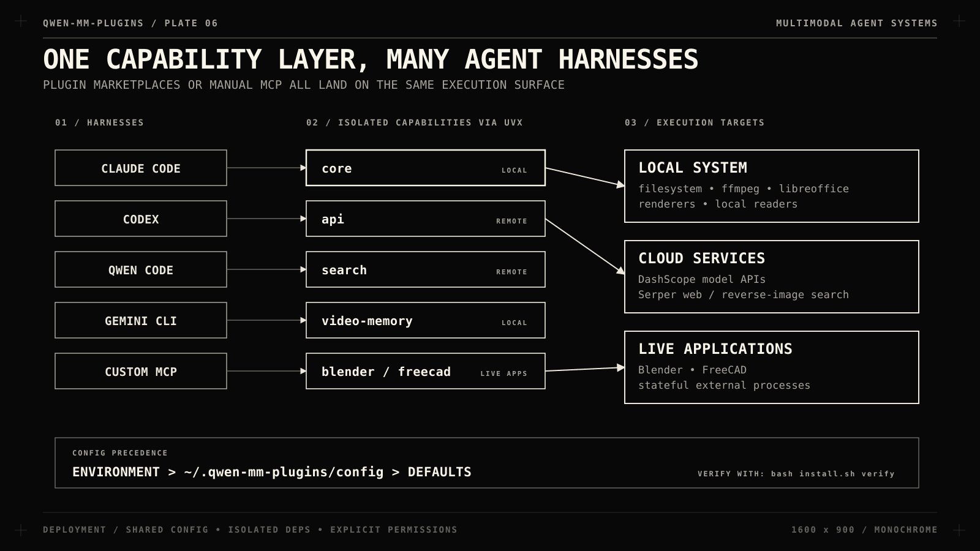Screen dimensions: 980x551
Task: Click 'QWEN-MM-PLUGINS / PLATE 06' header text
Action: pos(130,23)
